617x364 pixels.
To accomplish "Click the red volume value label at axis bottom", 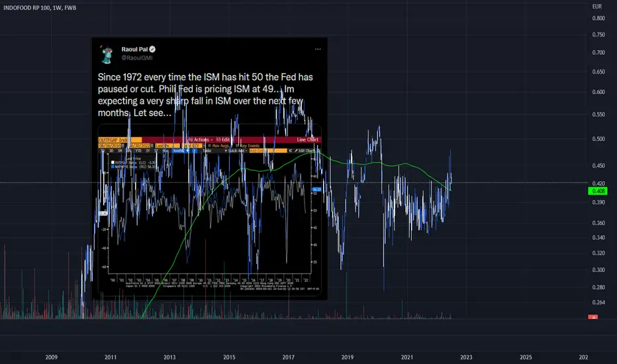I will 593,317.
